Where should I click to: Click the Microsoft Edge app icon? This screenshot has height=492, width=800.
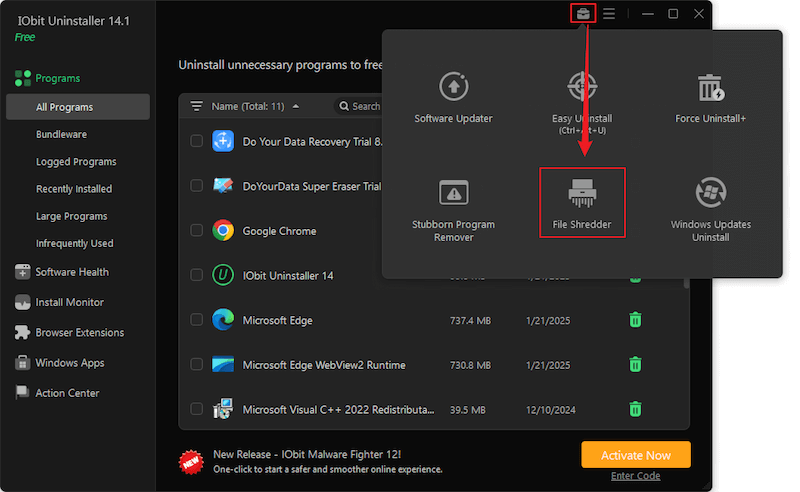point(223,319)
